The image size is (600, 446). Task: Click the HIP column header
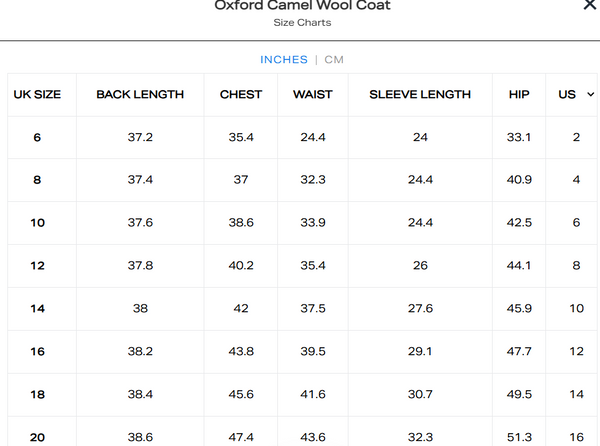[x=519, y=94]
